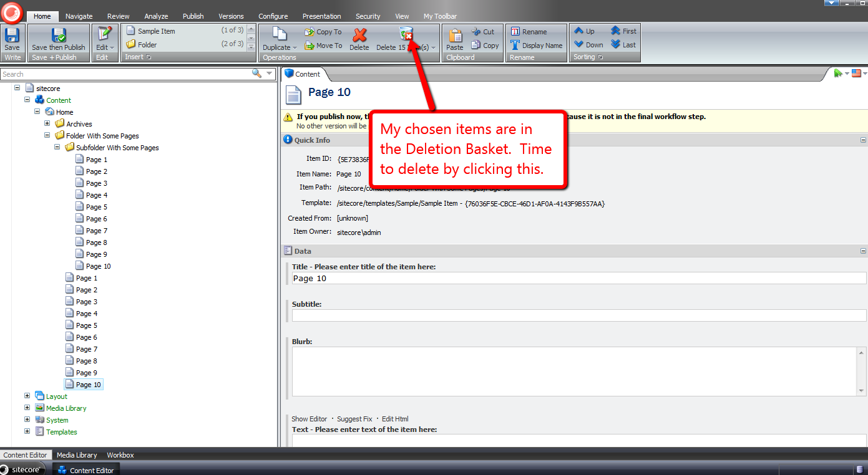Switch to the Workbox tab at bottom
The width and height of the screenshot is (868, 475).
coord(120,455)
